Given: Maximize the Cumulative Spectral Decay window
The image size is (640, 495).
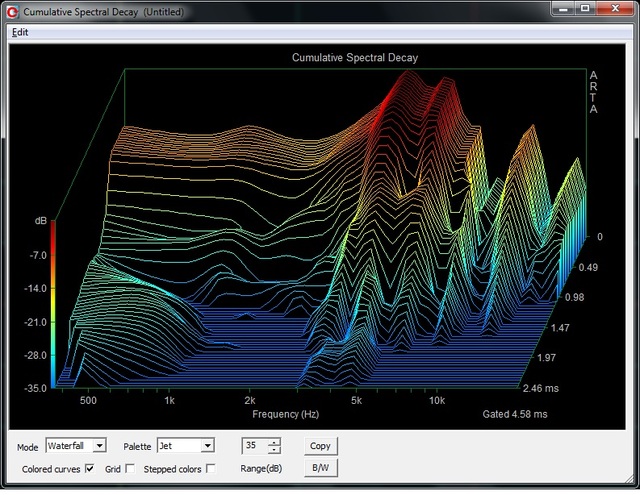Looking at the screenshot, I should (x=584, y=9).
